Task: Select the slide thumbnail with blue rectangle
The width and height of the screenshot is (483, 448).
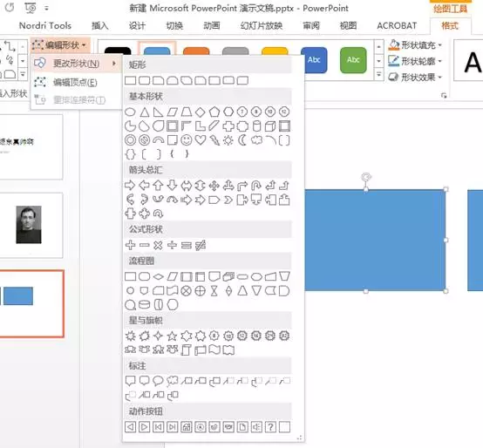Action: click(x=31, y=304)
